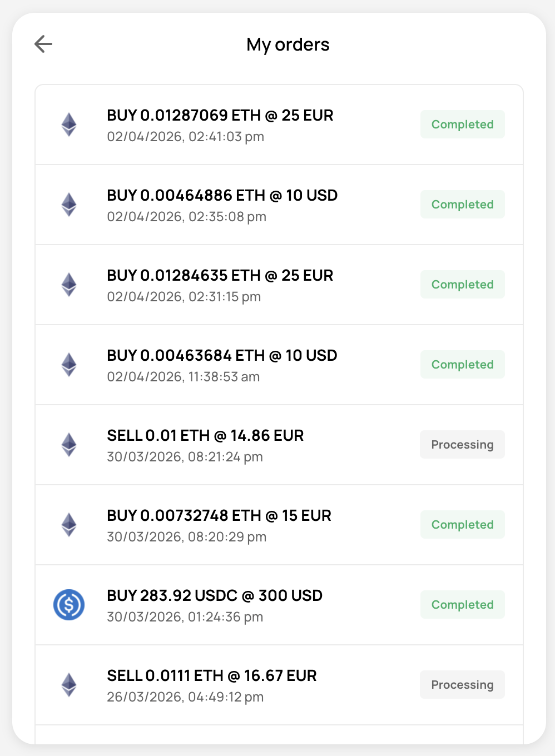
Task: Click Ethereum icon for 0.00732748 ETH order
Action: [x=69, y=525]
